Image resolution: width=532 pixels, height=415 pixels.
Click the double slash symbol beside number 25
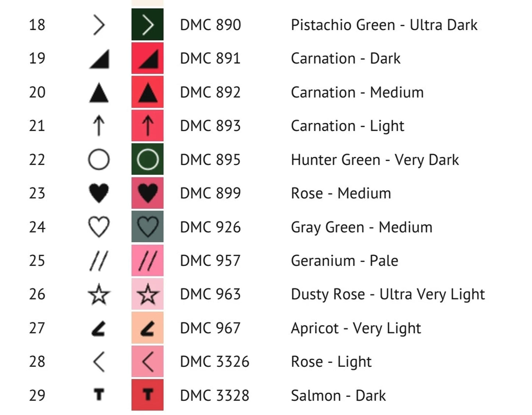pyautogui.click(x=99, y=261)
